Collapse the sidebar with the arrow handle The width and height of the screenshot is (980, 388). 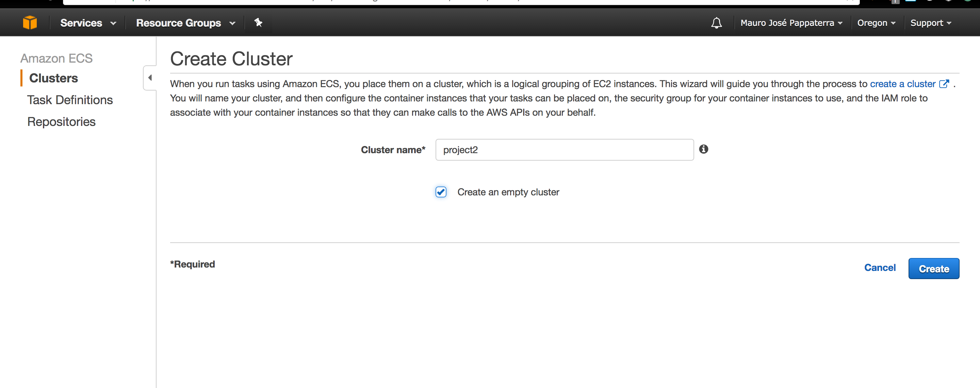(150, 78)
